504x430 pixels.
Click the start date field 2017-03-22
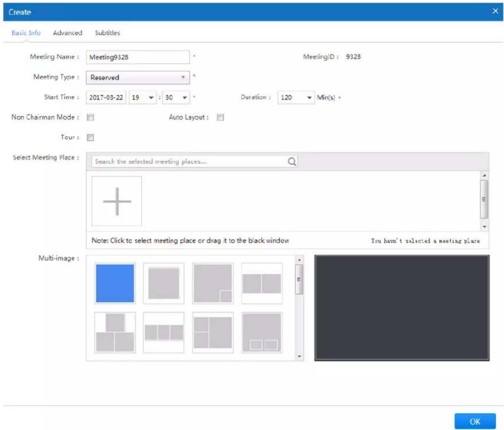tap(106, 98)
